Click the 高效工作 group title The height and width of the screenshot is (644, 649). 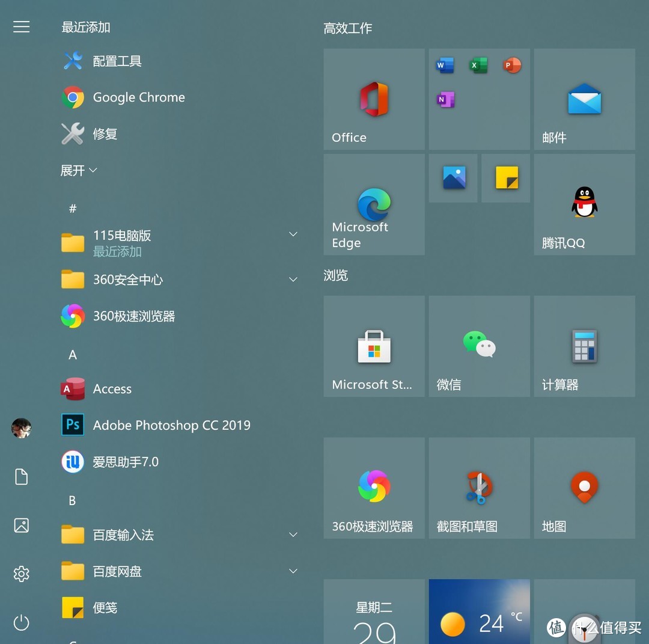[x=348, y=28]
